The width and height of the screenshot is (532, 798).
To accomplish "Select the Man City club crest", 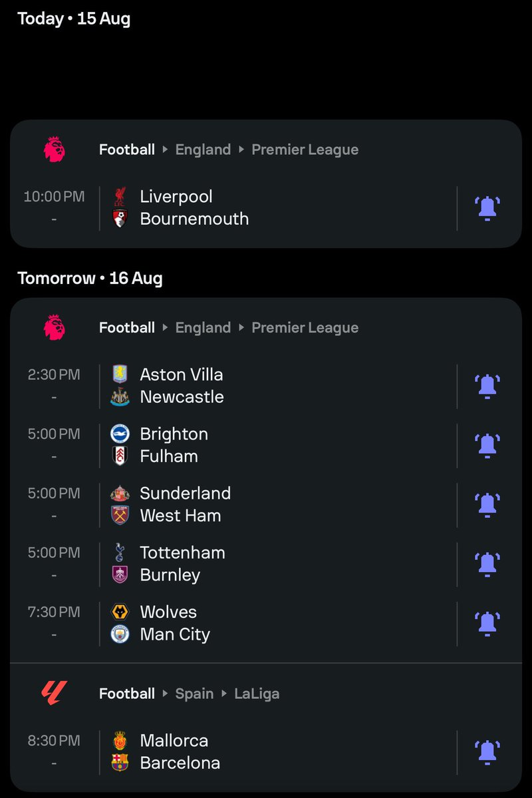I will click(120, 634).
